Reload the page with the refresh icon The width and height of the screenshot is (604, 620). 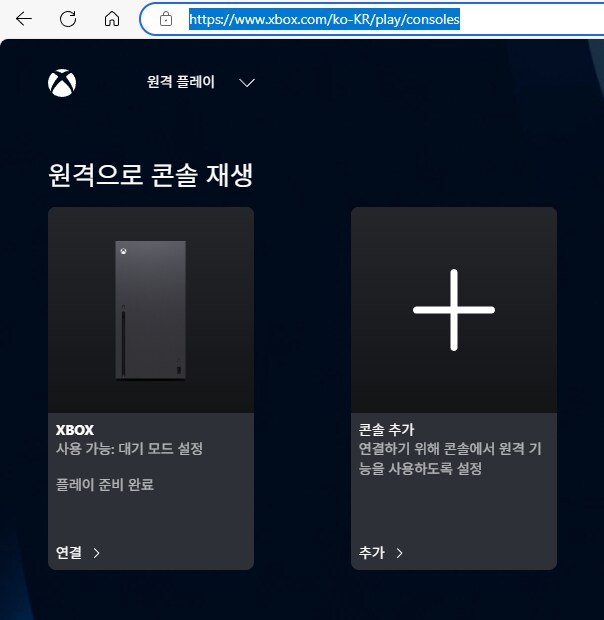68,19
